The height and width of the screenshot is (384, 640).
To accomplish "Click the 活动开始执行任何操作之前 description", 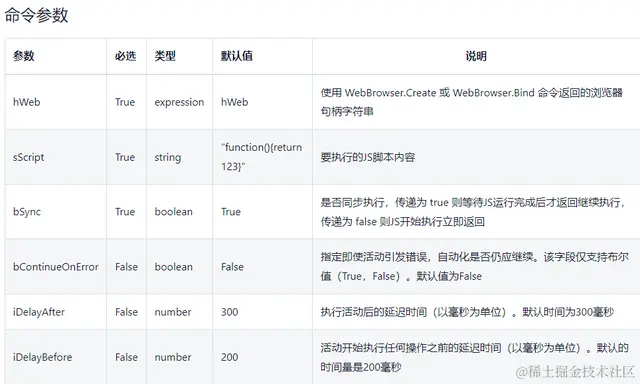I will point(474,357).
